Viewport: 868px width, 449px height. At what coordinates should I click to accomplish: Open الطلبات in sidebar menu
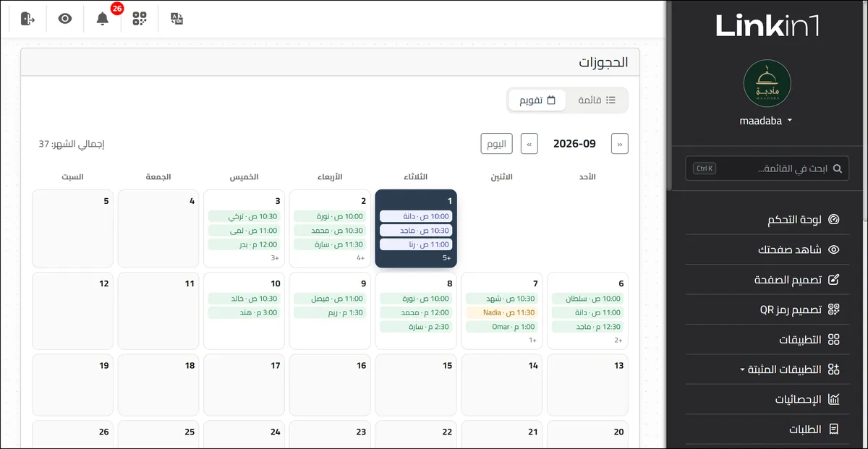pyautogui.click(x=767, y=429)
